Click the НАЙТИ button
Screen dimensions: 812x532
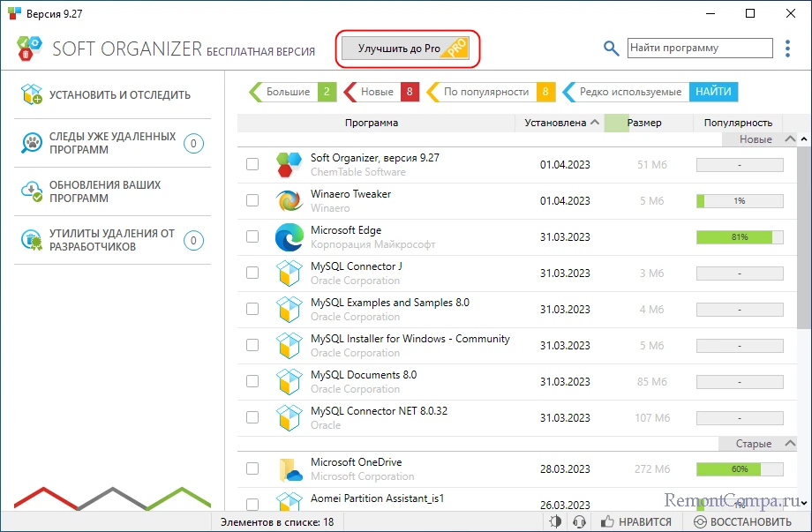click(x=714, y=92)
